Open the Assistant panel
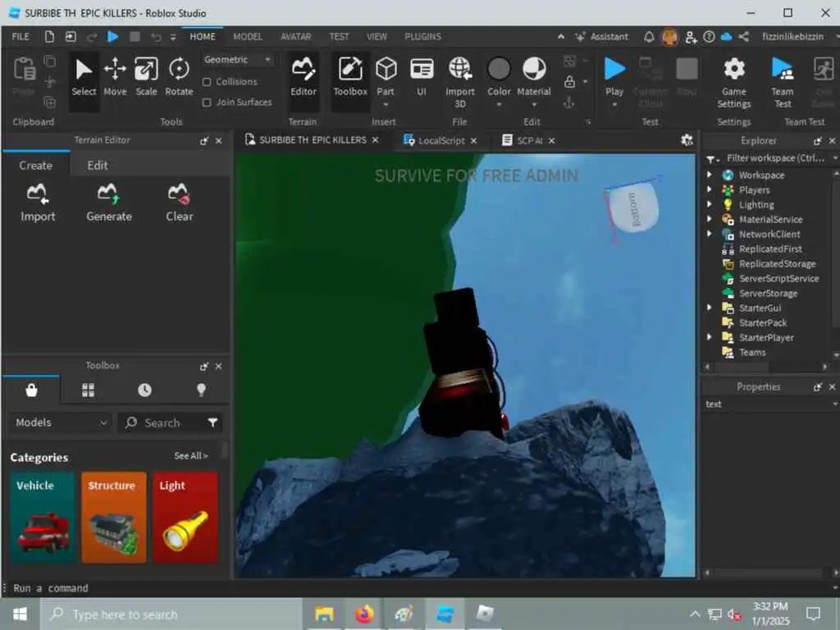840x630 pixels. click(601, 36)
